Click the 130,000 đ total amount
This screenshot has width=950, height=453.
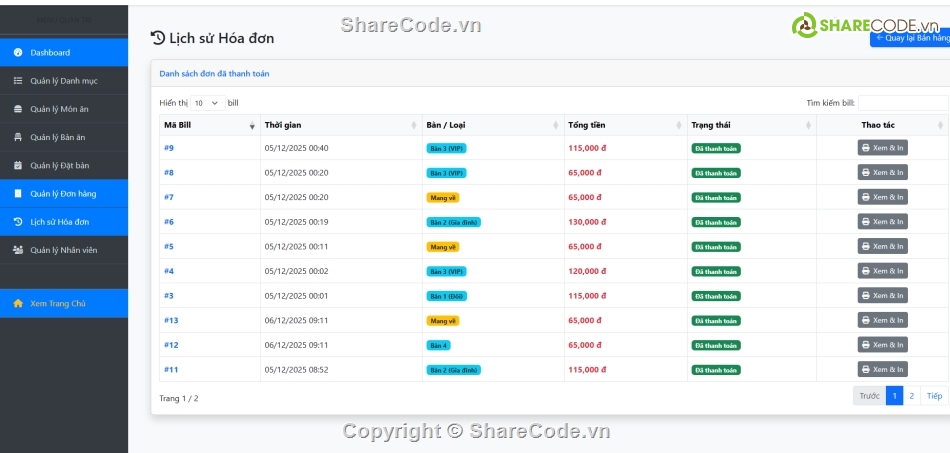click(x=585, y=222)
